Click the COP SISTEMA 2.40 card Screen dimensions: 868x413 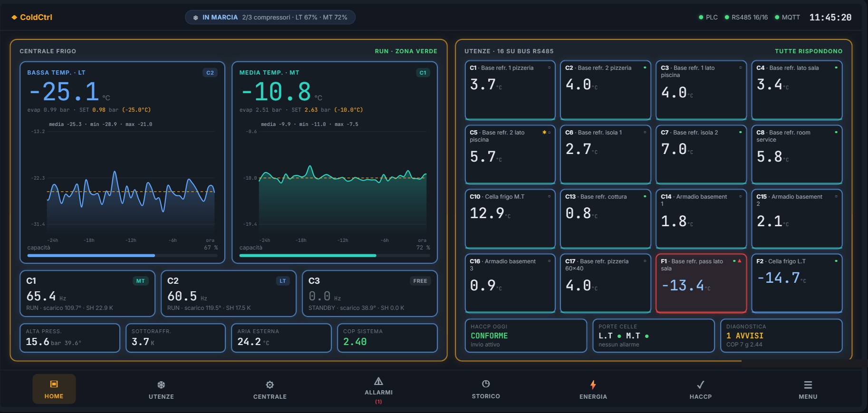(x=387, y=338)
